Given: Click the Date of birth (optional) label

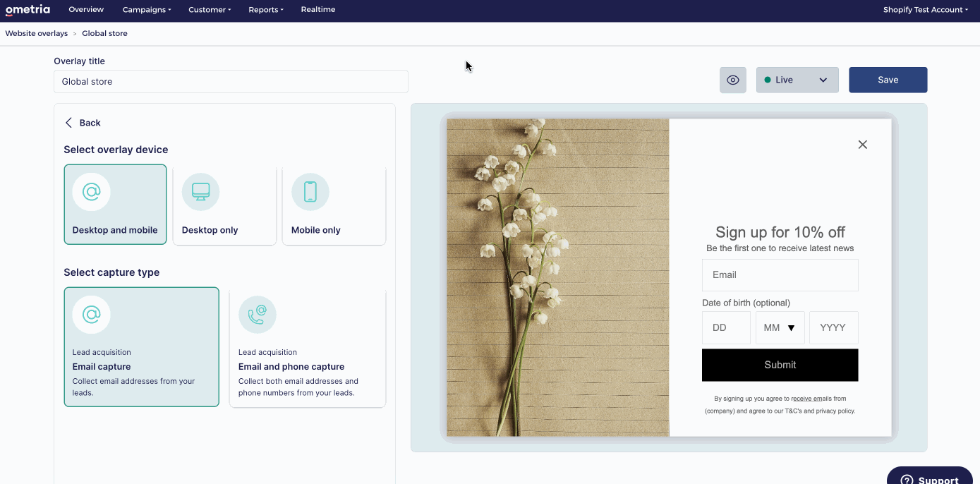Looking at the screenshot, I should click(x=746, y=303).
